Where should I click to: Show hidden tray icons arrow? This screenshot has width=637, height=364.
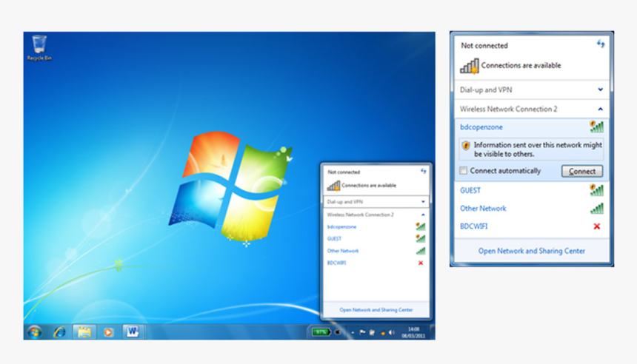353,333
